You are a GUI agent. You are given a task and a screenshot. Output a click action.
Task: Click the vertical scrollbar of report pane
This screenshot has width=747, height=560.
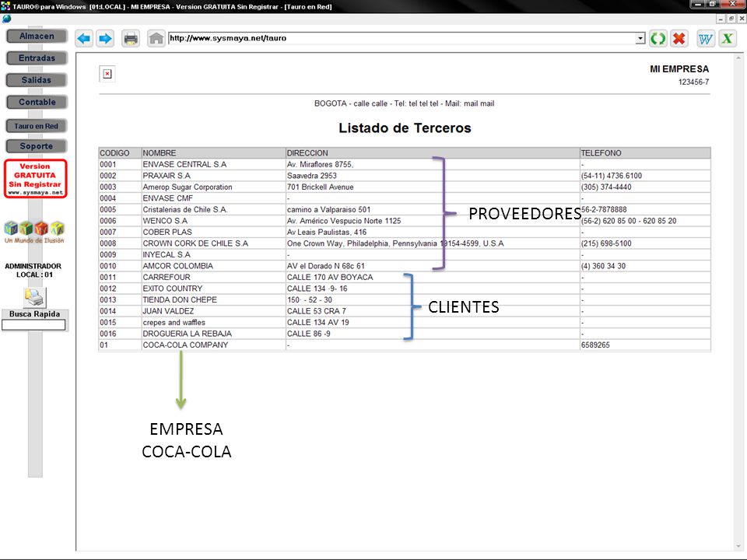739,302
